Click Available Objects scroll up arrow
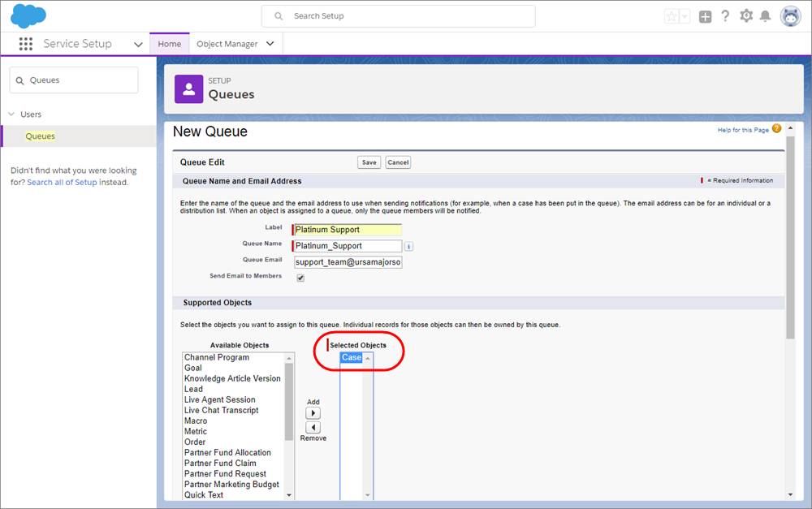Screen dimensions: 812x509 pyautogui.click(x=289, y=358)
